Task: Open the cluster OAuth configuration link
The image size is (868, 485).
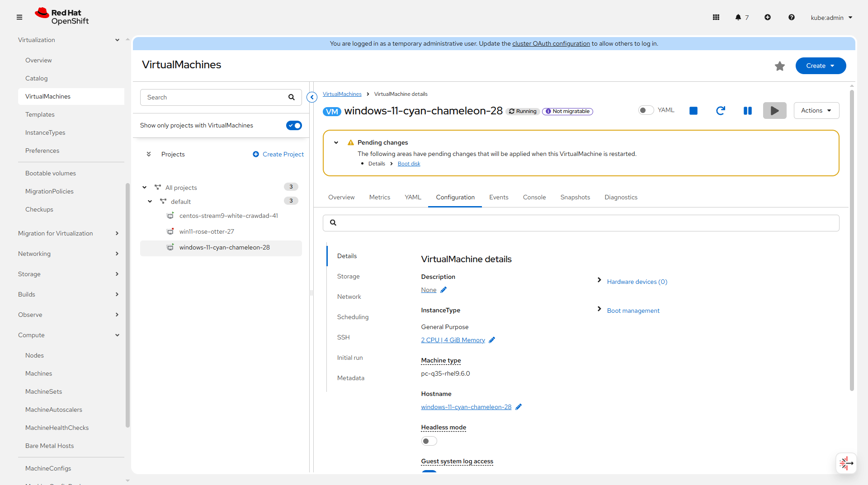Action: click(x=551, y=43)
